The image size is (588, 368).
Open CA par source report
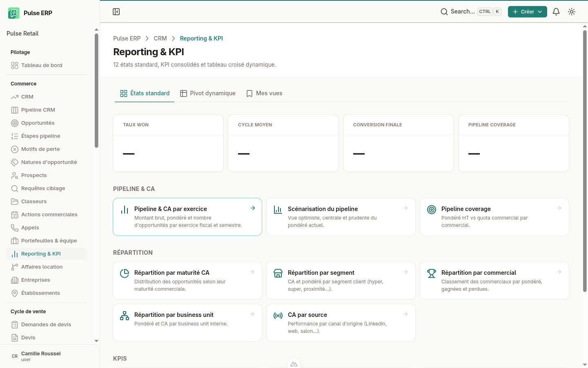[341, 323]
